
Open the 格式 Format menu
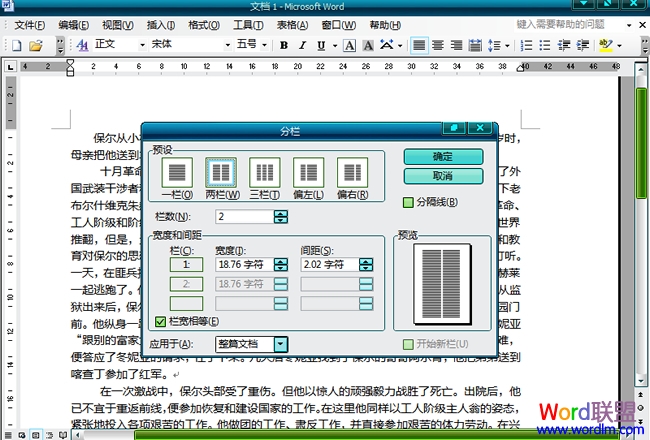(x=204, y=24)
